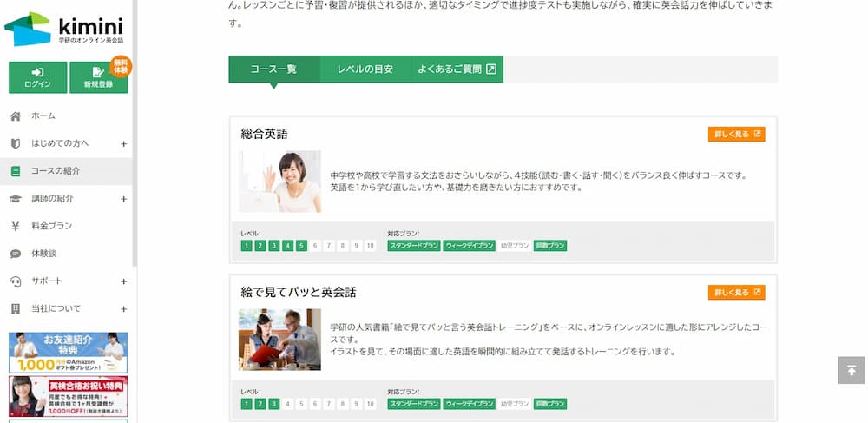This screenshot has width=868, height=423.
Task: Click the yen icon for 料金プラン
Action: pyautogui.click(x=16, y=226)
